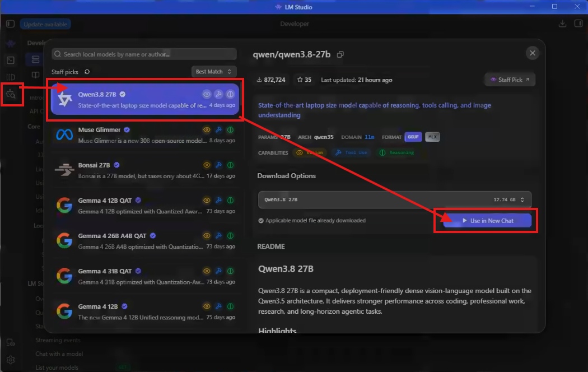This screenshot has height=372, width=588.
Task: Select the Muse Glimmer model row
Action: (144, 134)
